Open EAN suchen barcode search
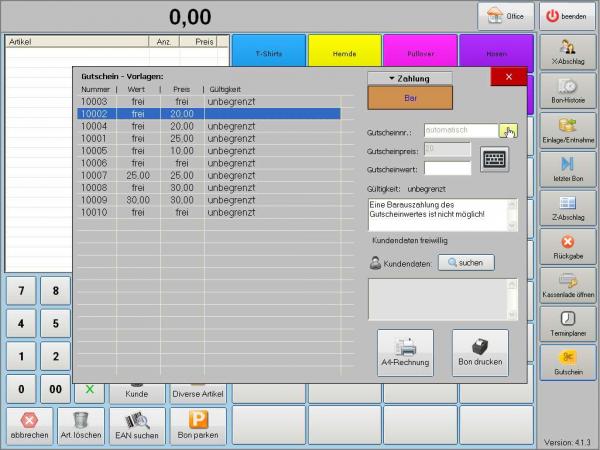 click(x=137, y=425)
